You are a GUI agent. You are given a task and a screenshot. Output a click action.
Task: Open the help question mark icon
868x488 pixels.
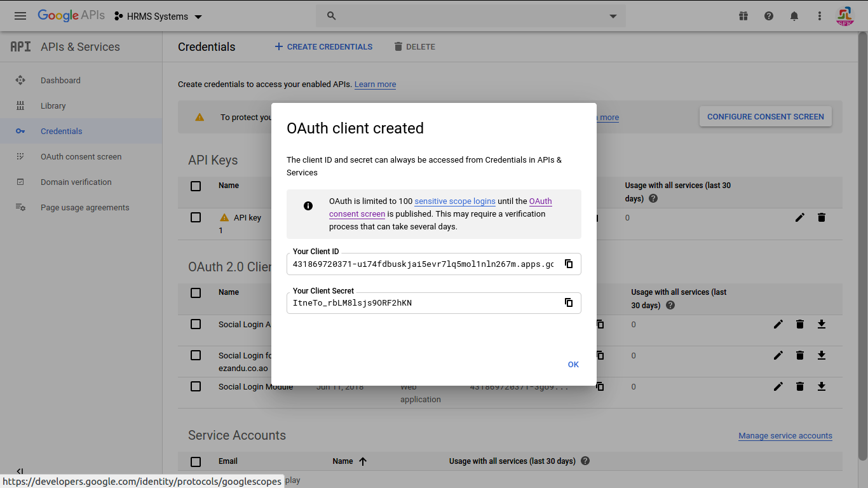[x=769, y=16]
